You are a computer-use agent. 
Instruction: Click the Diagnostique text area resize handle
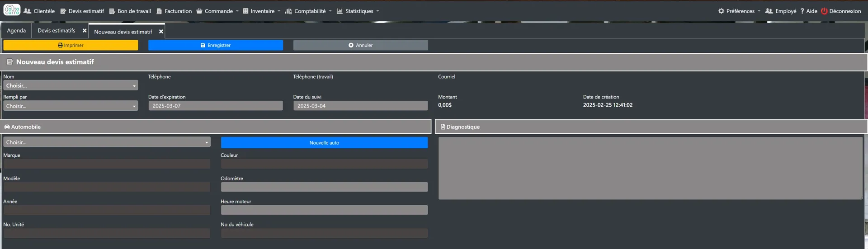[861, 197]
